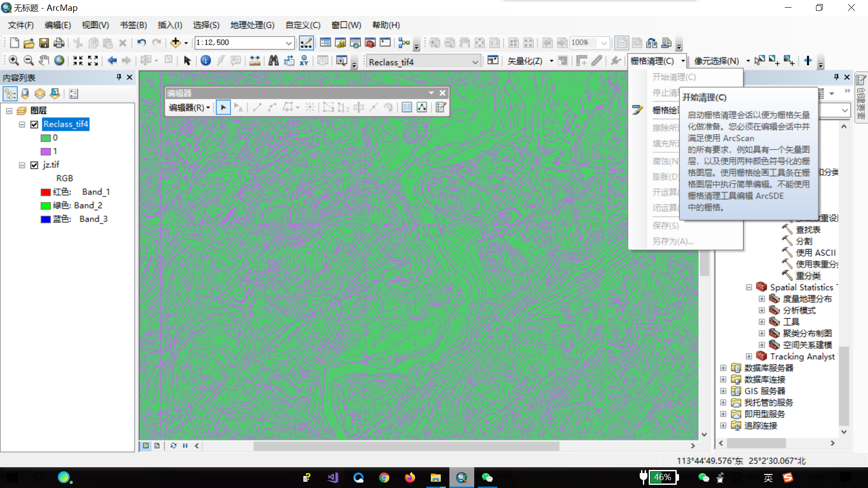Toggle visibility of Reclass_tif4 layer
This screenshot has height=488, width=868.
click(34, 125)
